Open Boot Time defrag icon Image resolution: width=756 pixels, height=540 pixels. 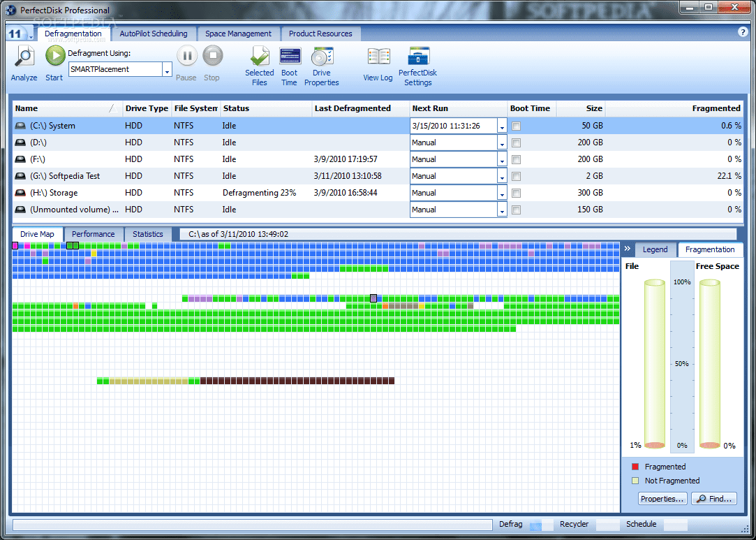[290, 56]
